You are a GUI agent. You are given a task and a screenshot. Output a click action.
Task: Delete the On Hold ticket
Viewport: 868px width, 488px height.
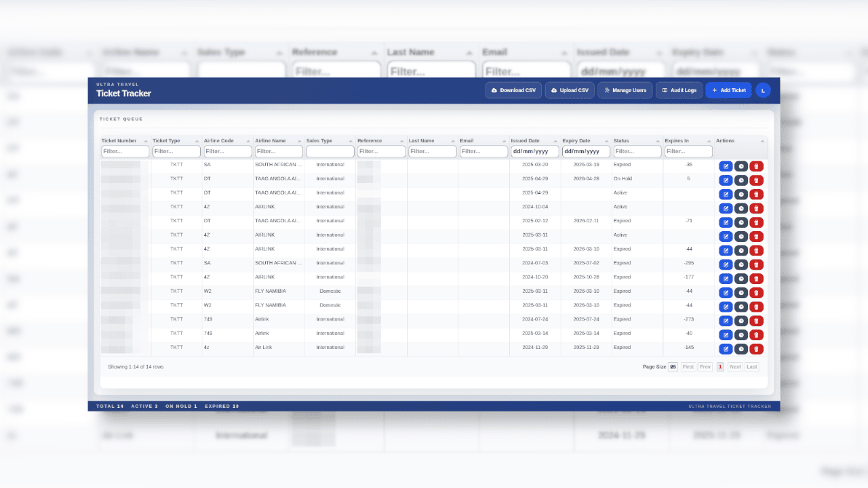[757, 180]
